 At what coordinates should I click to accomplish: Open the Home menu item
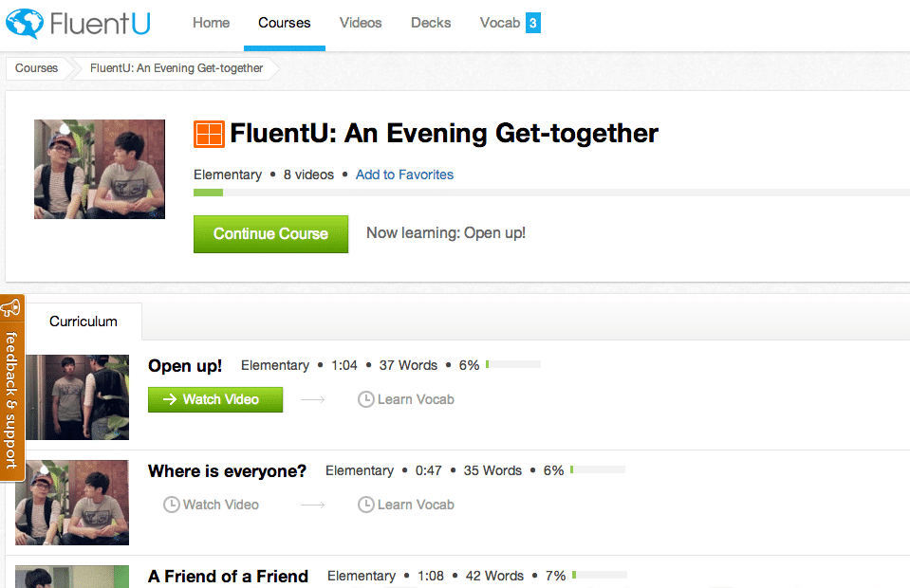[211, 23]
